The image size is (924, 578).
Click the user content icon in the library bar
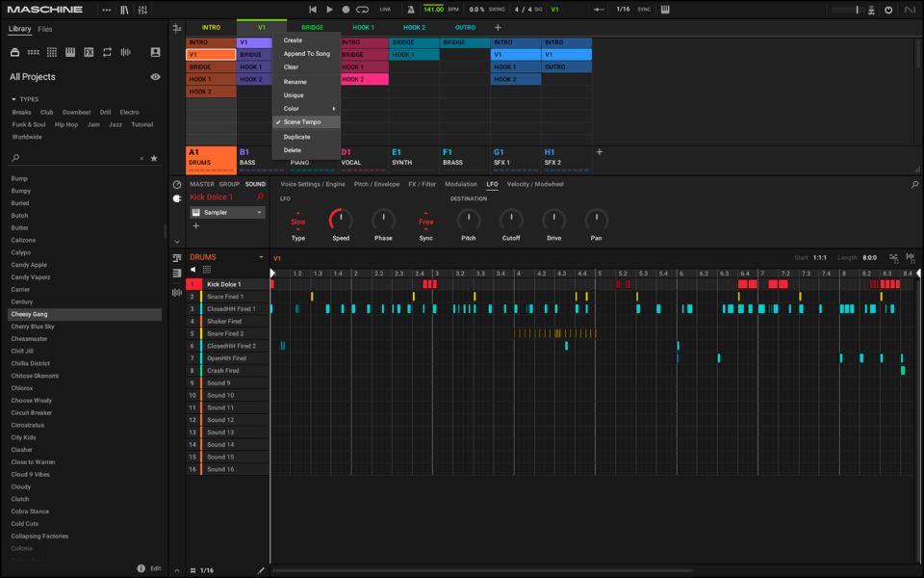[x=156, y=51]
